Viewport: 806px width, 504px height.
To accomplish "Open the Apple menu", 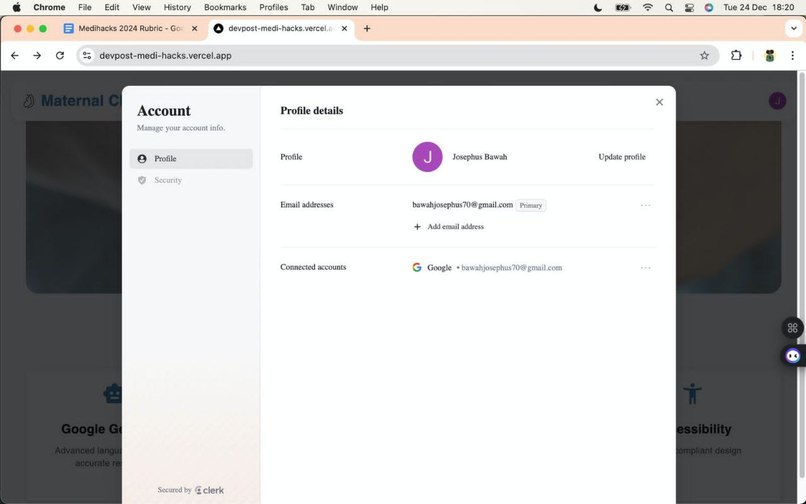I will [x=16, y=7].
